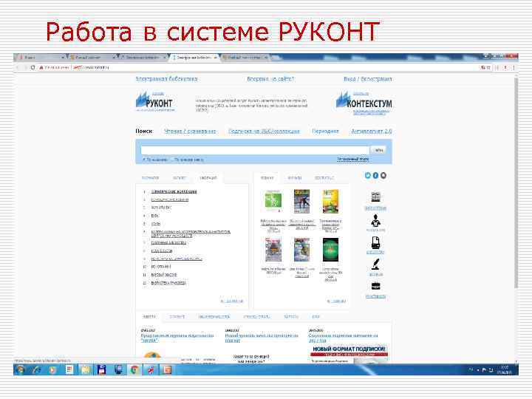Click inside the main search field

pyautogui.click(x=255, y=150)
